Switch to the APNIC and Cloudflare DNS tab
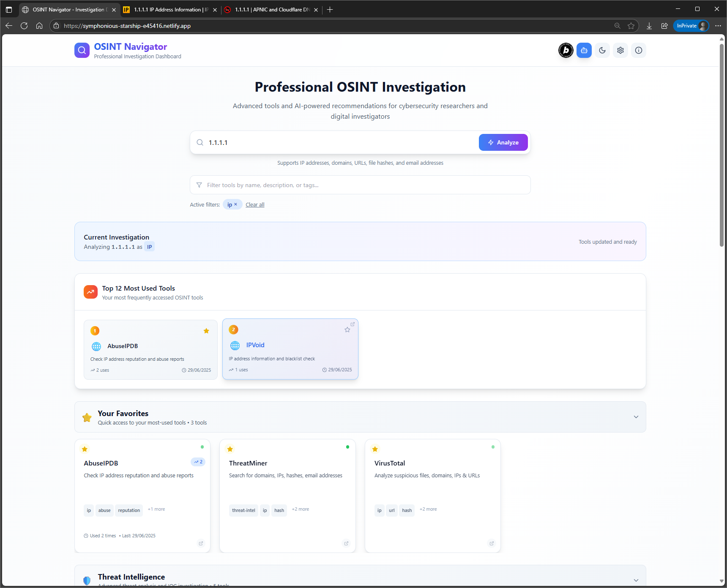This screenshot has width=727, height=588. tap(272, 10)
